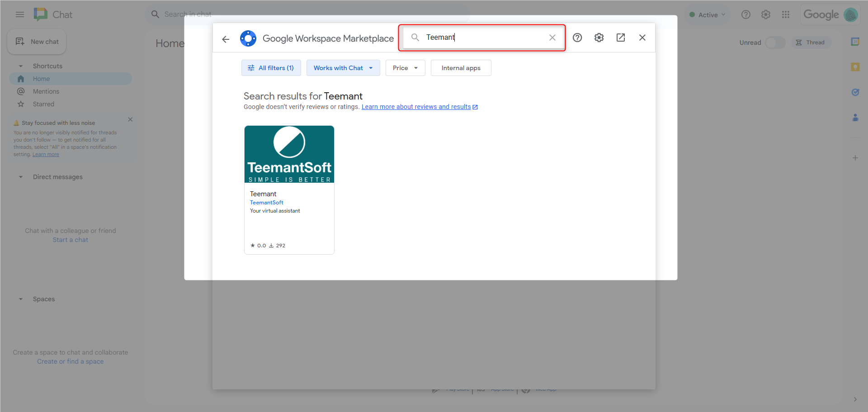Collapse the Direct messages section
Viewport: 868px width, 412px height.
[21, 177]
